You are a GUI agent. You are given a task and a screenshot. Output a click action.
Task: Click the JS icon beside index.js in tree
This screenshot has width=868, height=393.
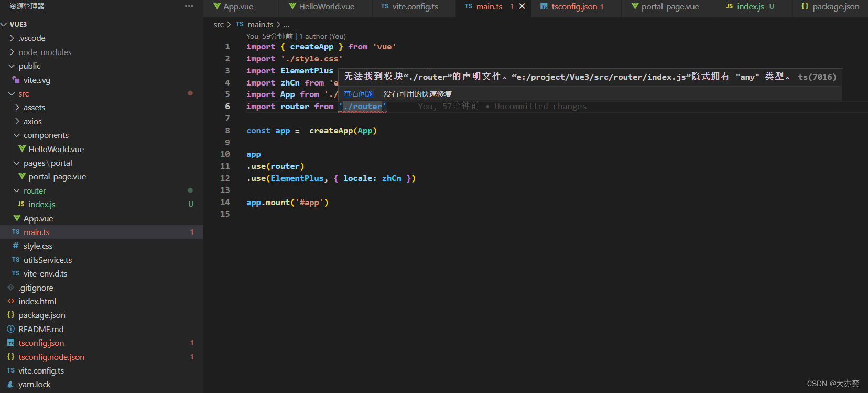point(21,204)
